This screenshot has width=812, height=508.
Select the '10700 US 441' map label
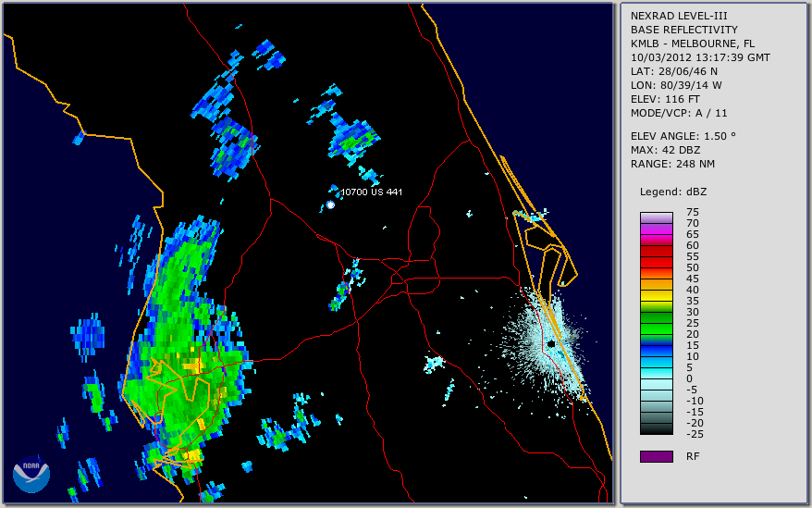click(x=371, y=192)
